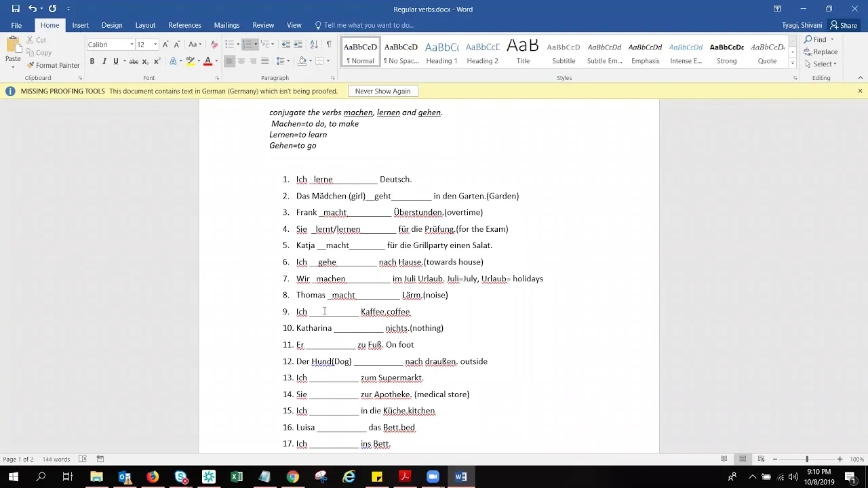Click the 144 words count in status bar
The image size is (868, 488).
[x=56, y=459]
